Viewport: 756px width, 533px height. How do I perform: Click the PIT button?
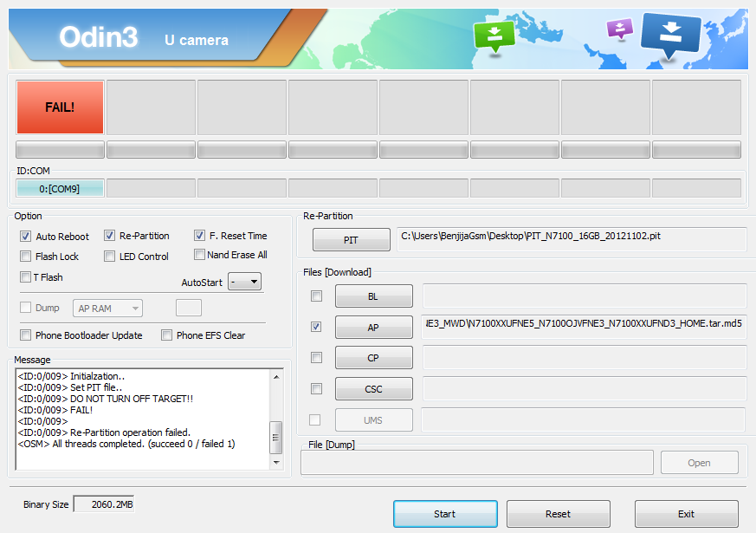(351, 240)
